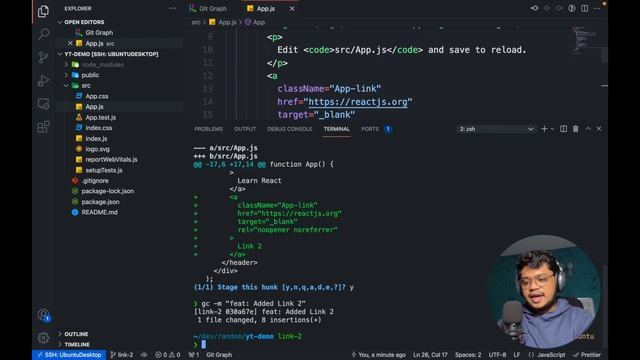Expand the public folder

[x=90, y=75]
